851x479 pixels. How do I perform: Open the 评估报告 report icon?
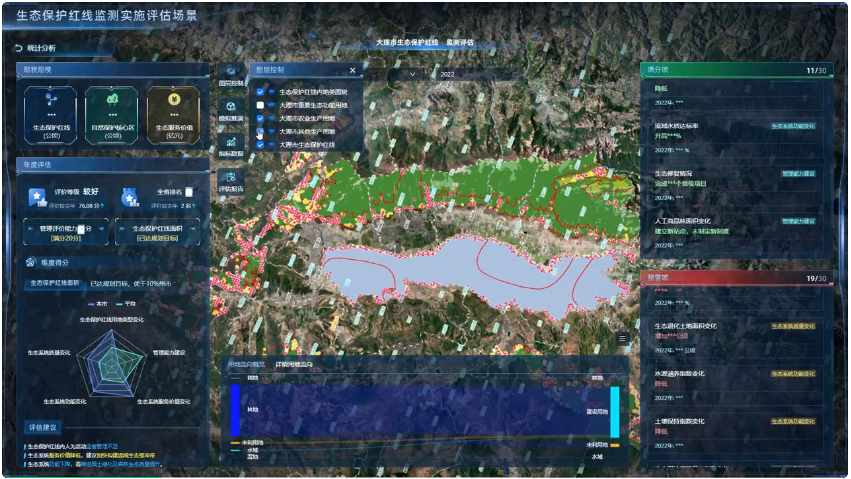click(x=229, y=182)
